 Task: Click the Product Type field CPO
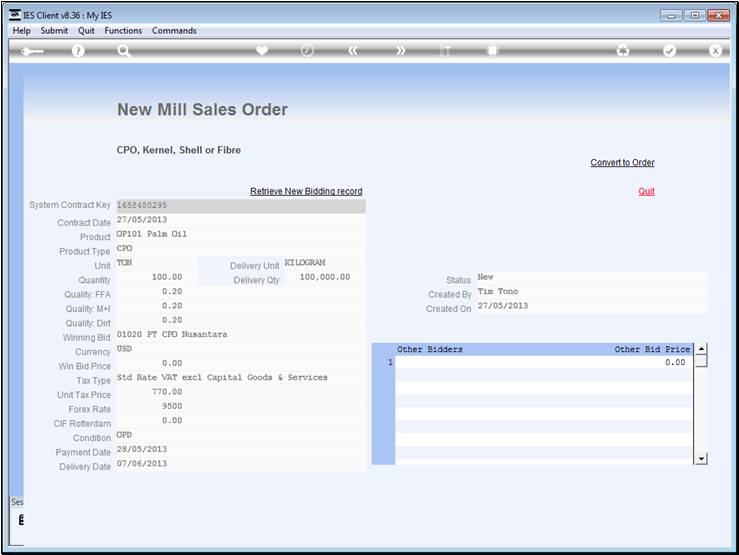click(x=241, y=249)
